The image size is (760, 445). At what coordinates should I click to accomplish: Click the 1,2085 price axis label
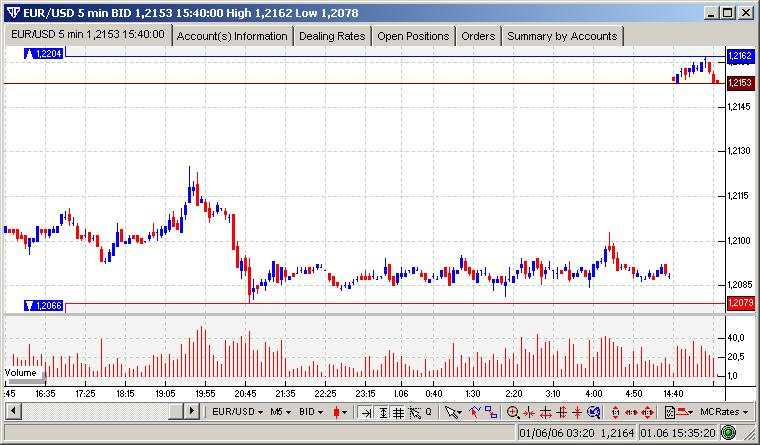click(x=739, y=285)
